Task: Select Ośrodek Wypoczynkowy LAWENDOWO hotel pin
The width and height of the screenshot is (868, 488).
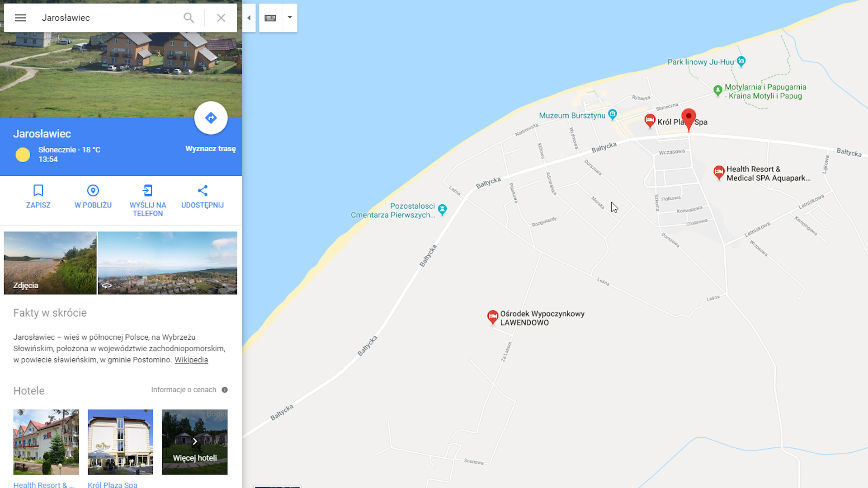Action: point(493,317)
